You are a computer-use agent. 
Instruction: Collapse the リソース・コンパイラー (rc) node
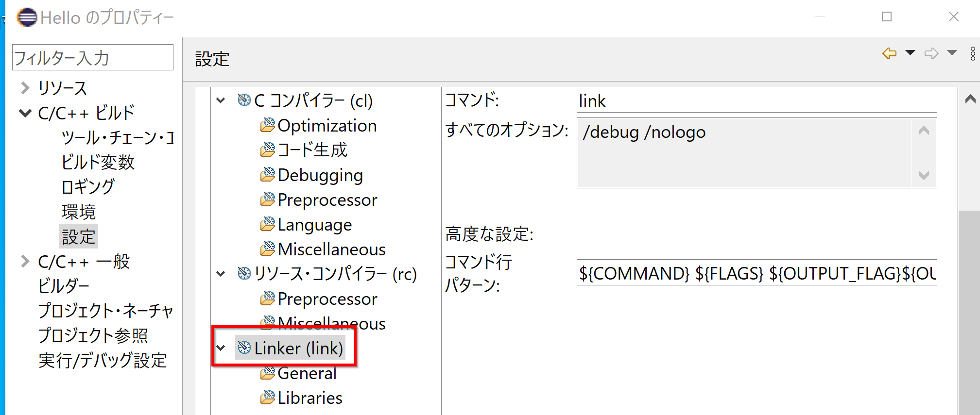point(221,274)
